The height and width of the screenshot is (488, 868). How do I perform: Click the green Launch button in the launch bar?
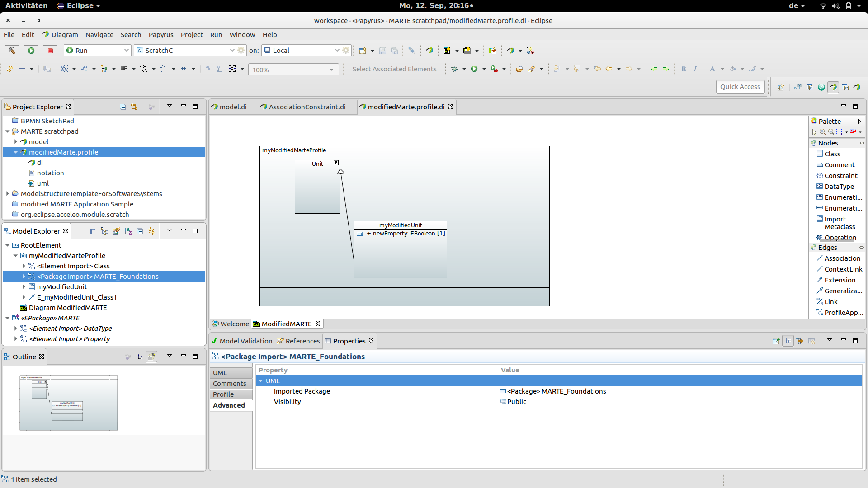[31, 51]
